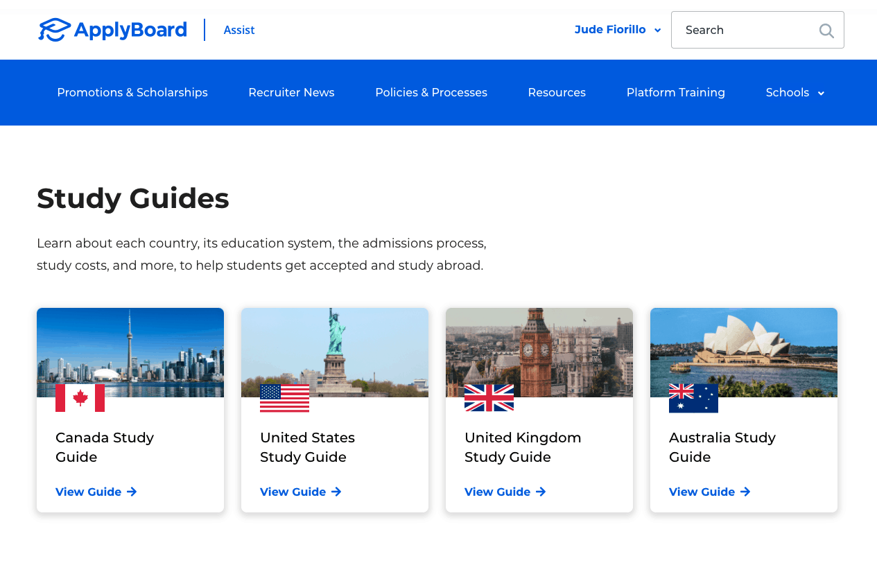The height and width of the screenshot is (588, 877).
Task: Navigate to Recruiter News
Action: coord(291,92)
